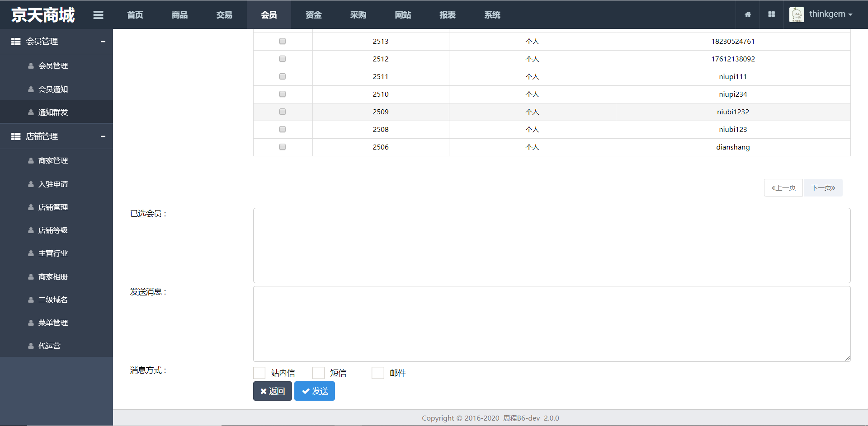Toggle sidebar with the hamburger menu icon

[x=98, y=15]
